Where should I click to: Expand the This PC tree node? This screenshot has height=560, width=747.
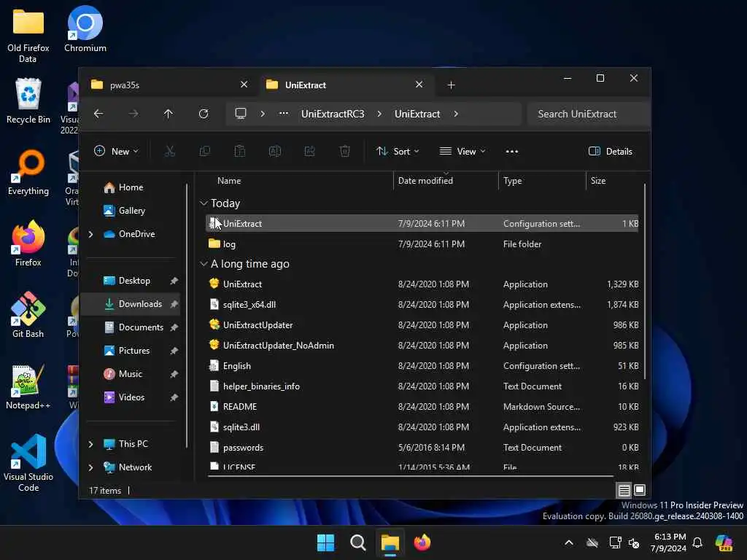[90, 444]
